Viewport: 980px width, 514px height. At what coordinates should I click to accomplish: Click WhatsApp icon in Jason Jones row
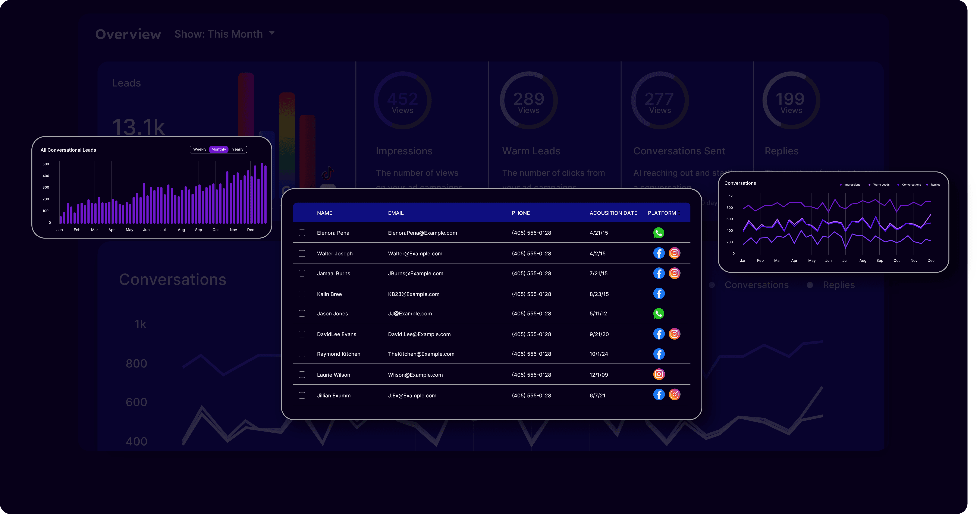659,313
